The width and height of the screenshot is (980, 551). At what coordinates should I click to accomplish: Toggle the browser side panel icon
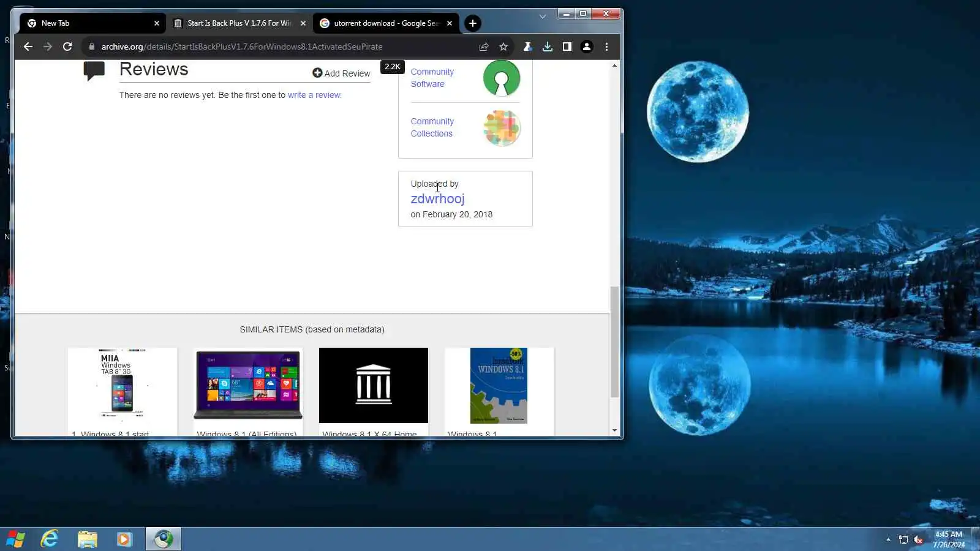point(567,47)
